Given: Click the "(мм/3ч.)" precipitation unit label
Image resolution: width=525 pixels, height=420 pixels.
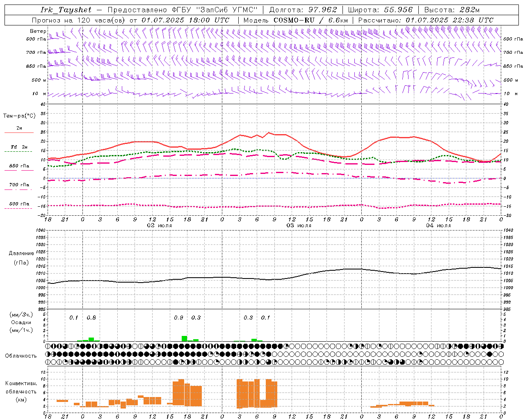Looking at the screenshot, I should [21, 315].
